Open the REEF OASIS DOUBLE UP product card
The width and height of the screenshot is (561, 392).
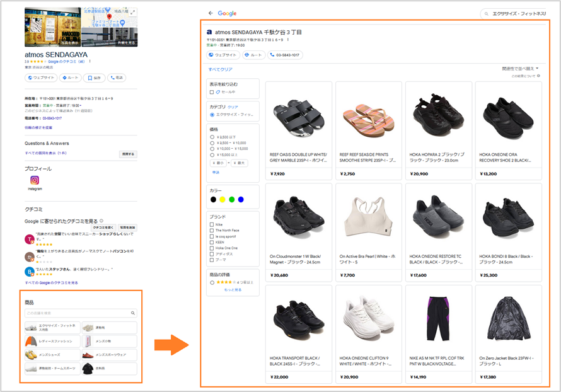(x=299, y=130)
